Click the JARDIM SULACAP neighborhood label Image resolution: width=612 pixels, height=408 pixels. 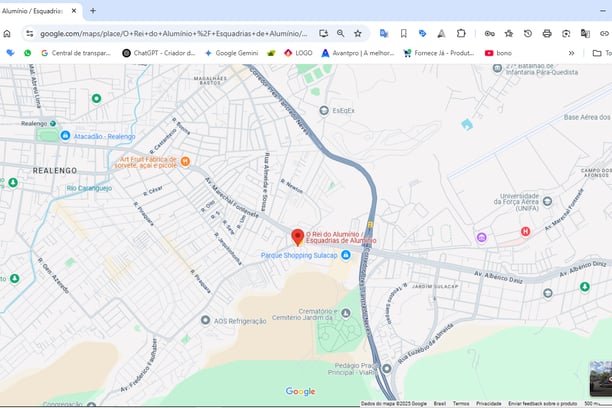pos(435,286)
